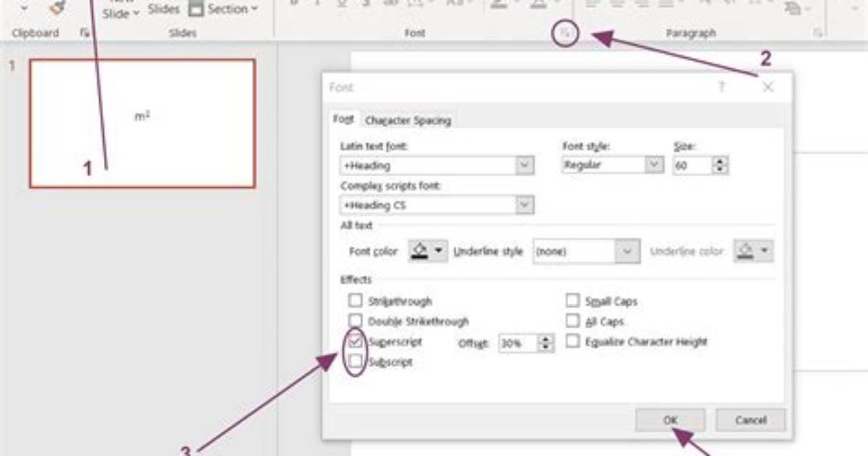Screen dimensions: 868x456
Task: Select the Font tab in the dialog
Action: pyautogui.click(x=343, y=119)
